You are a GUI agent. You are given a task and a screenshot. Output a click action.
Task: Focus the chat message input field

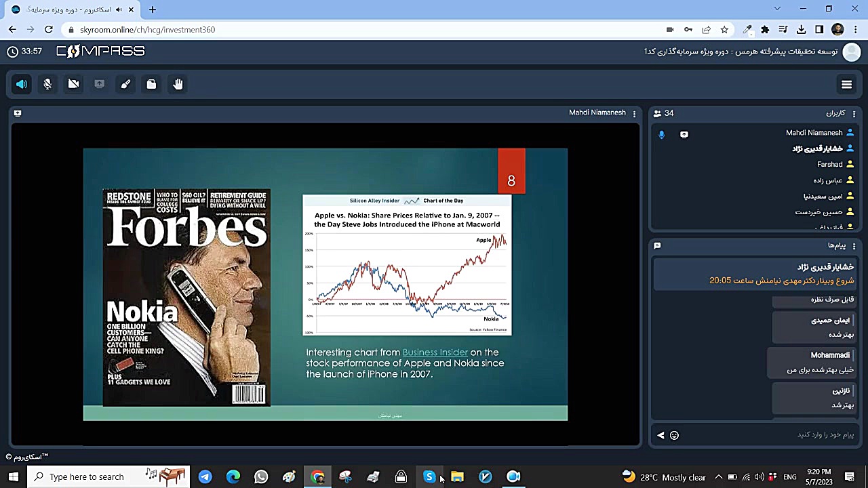coord(770,435)
